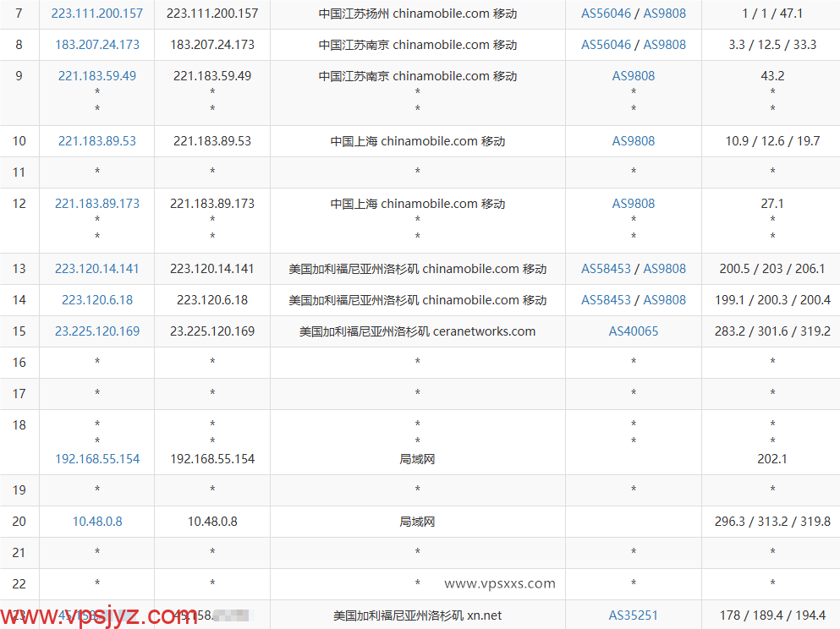
Task: Click latency value 43.2 in hop 9
Action: [772, 76]
